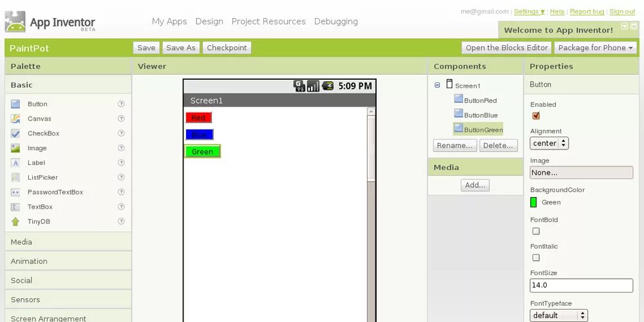Open the Blocks Editor
This screenshot has width=644, height=322.
(x=507, y=48)
